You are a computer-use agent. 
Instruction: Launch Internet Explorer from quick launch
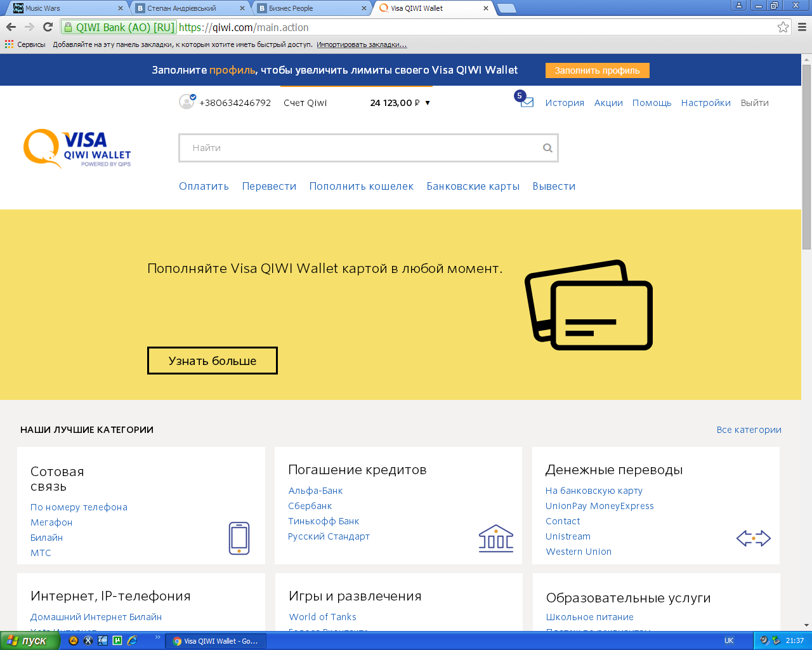[x=132, y=640]
